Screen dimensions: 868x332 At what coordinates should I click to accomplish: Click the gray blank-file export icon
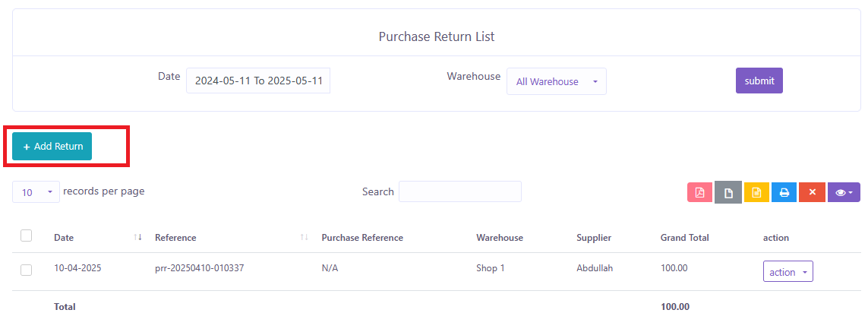pyautogui.click(x=728, y=192)
